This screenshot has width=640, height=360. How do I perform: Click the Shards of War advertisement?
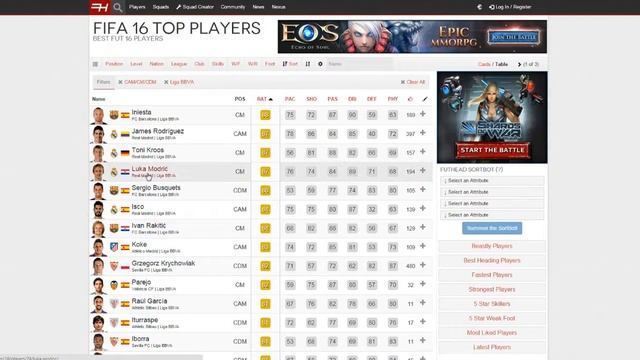[x=492, y=118]
